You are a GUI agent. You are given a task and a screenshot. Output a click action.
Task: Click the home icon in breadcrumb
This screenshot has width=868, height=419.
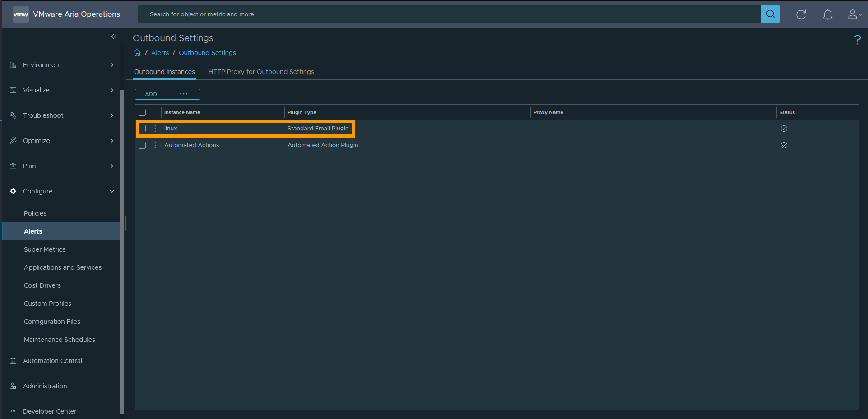[137, 53]
